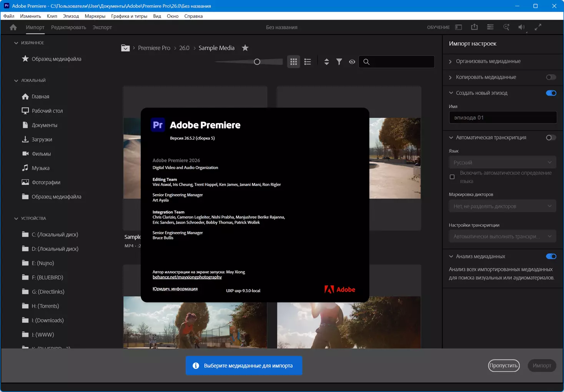Open the filter funnel icon
The image size is (564, 392).
pos(339,62)
